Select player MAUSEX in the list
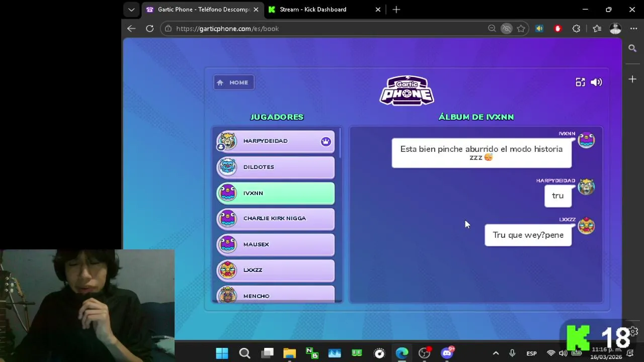Viewport: 644px width, 362px height. coord(275,244)
